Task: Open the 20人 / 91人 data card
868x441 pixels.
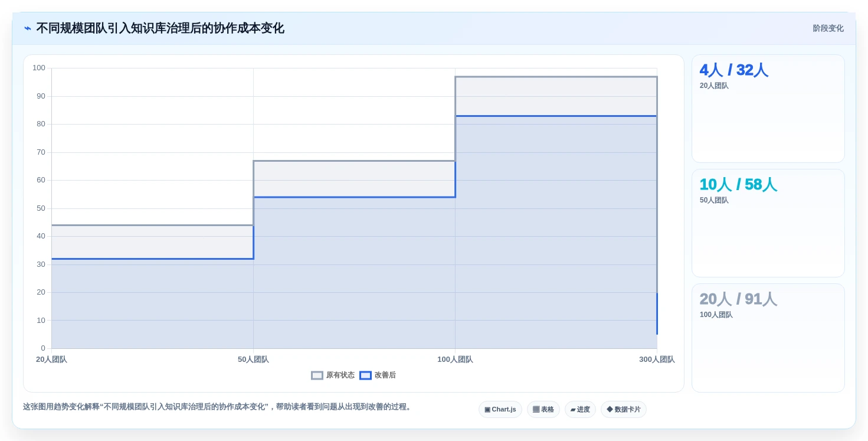Action: (x=768, y=338)
